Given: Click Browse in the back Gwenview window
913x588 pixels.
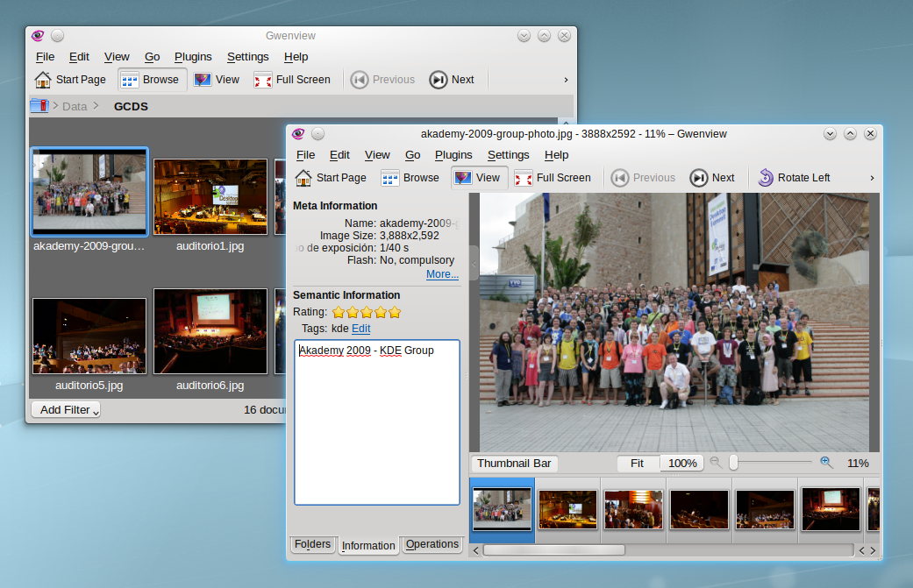Looking at the screenshot, I should coord(152,80).
